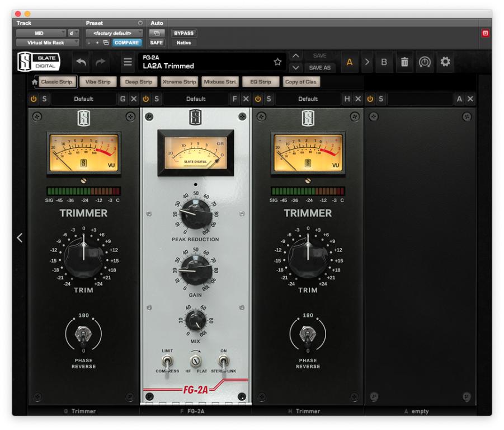Solo the FG-2A module F
The height and width of the screenshot is (430, 504).
pos(157,99)
